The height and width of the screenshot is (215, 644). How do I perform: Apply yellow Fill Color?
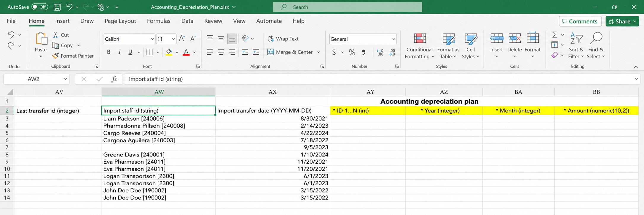point(169,52)
